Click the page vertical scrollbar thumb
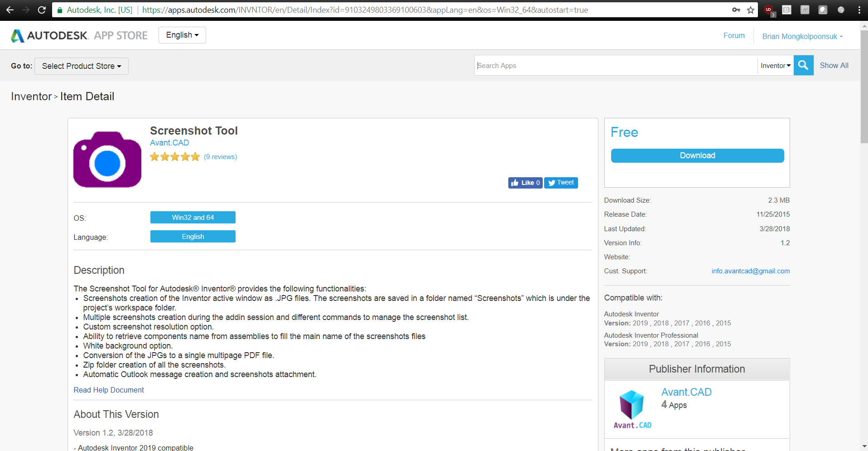Viewport: 868px width, 451px height. [x=864, y=86]
